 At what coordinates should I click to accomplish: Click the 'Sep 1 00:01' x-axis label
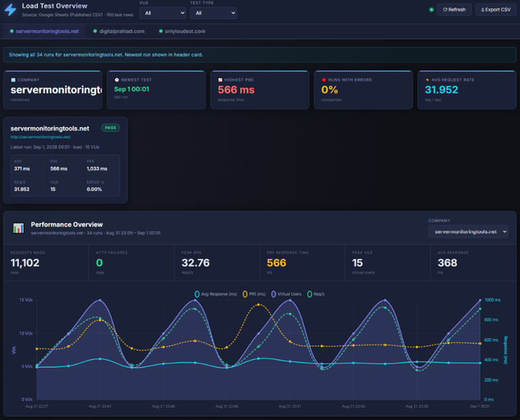479,406
